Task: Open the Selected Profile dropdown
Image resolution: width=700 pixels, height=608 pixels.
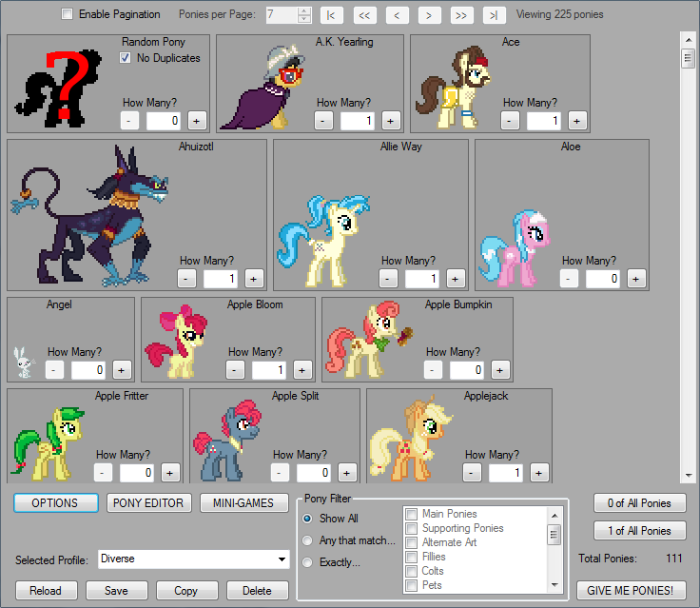Action: click(x=282, y=559)
